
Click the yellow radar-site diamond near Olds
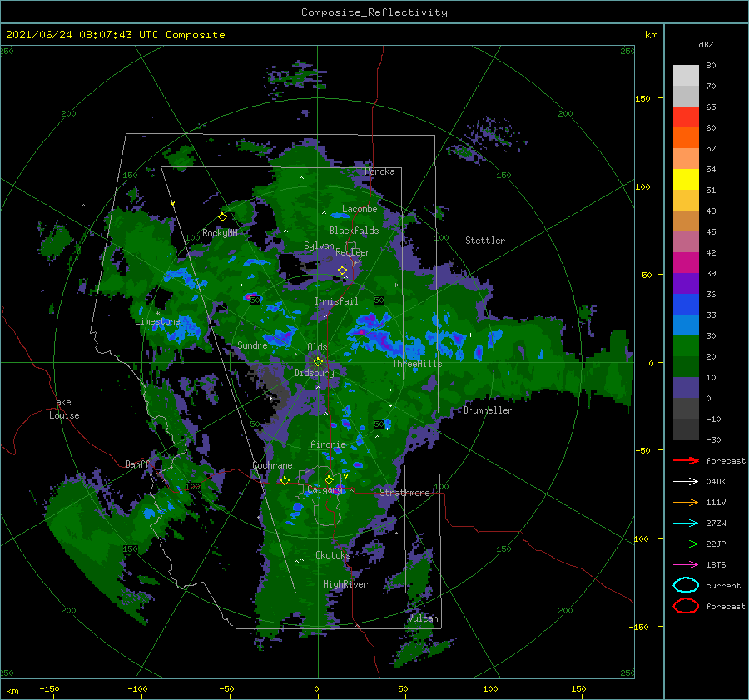[318, 362]
